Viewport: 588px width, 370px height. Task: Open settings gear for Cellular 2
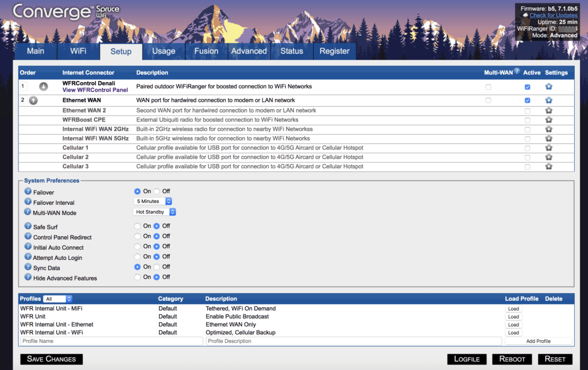coord(548,157)
